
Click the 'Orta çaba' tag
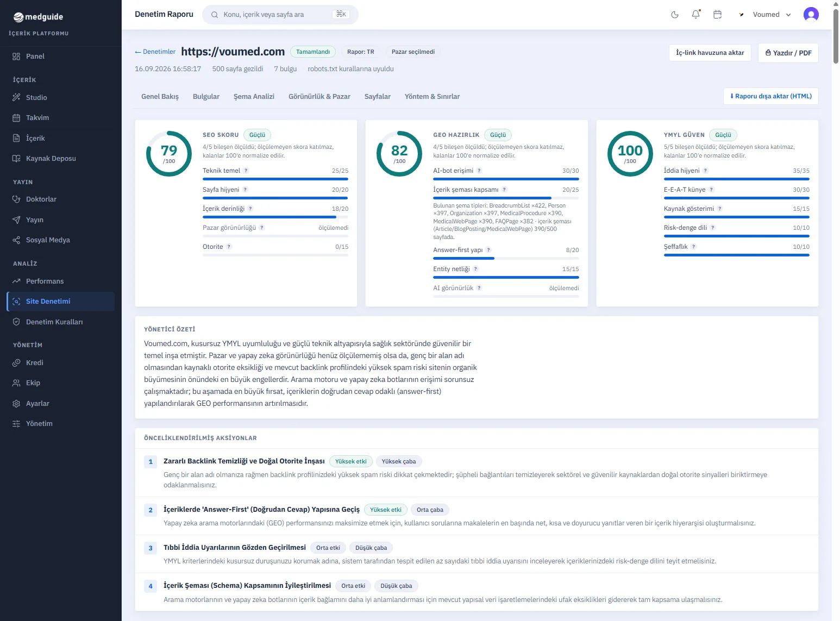tap(430, 510)
